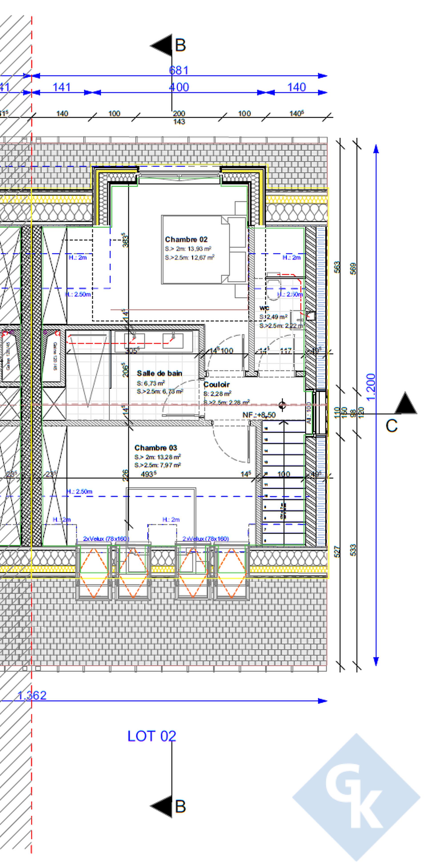Click the NF.:+8,50 level annotation
The width and height of the screenshot is (427, 868).
(x=259, y=415)
